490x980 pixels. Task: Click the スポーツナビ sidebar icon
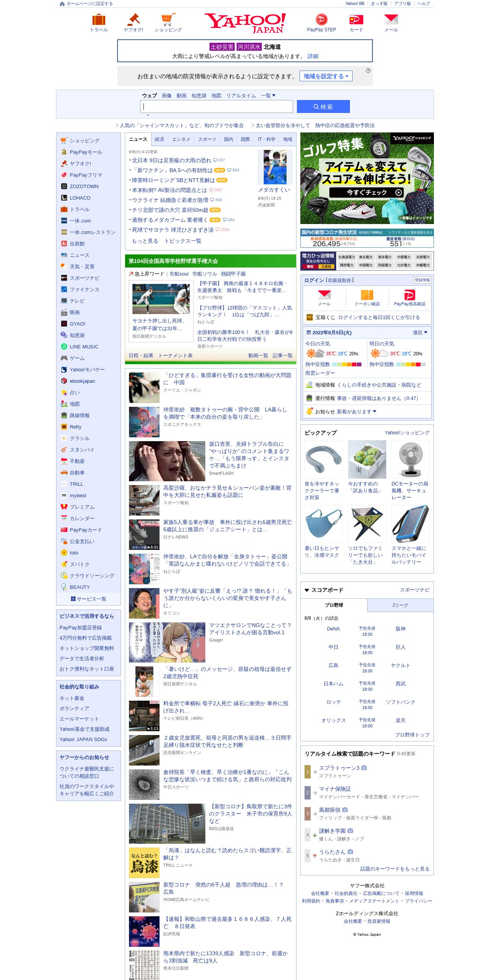tap(64, 278)
